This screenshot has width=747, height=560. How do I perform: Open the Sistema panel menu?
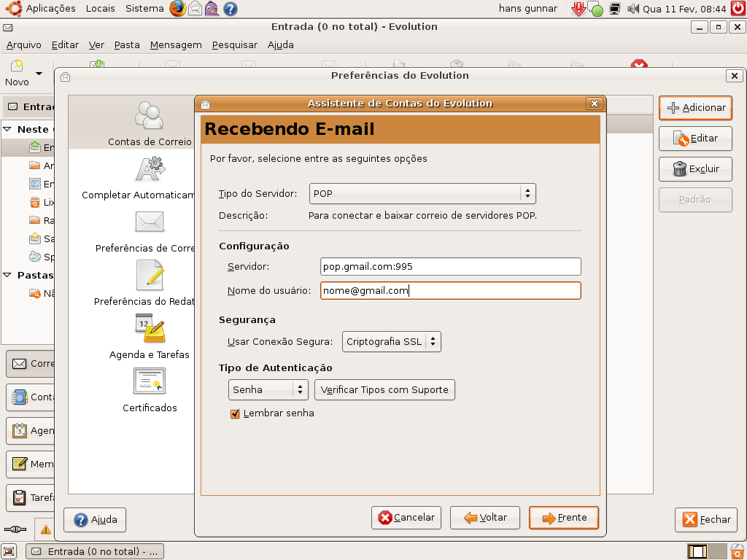[144, 9]
